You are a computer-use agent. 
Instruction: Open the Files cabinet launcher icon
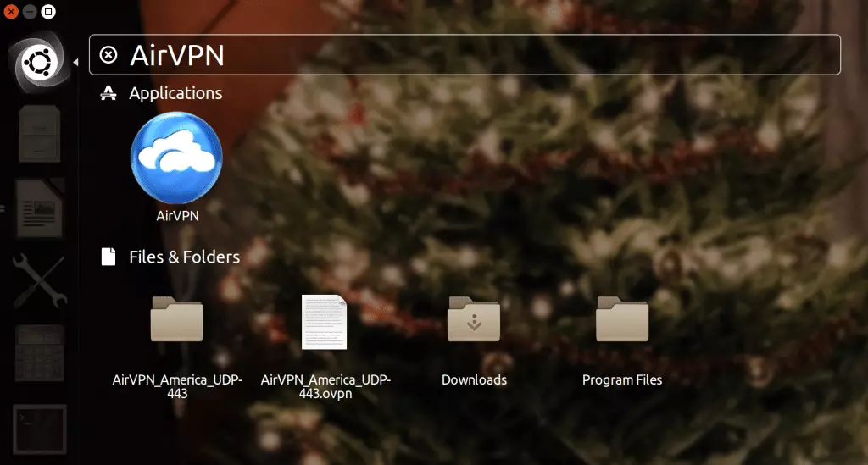pyautogui.click(x=39, y=135)
